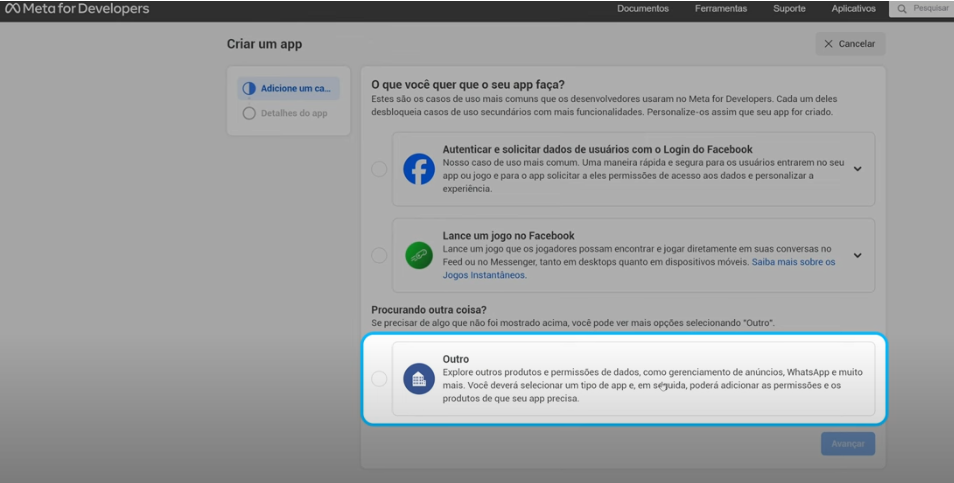This screenshot has width=954, height=483.
Task: Click the Outro option card
Action: (x=633, y=379)
